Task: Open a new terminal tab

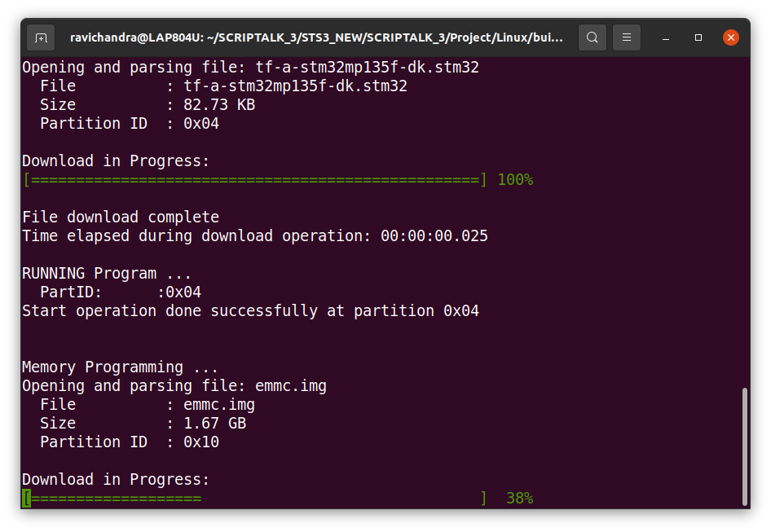Action: pos(41,37)
